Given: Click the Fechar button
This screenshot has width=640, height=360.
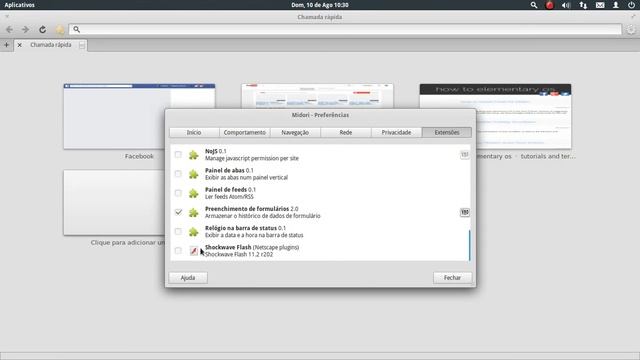Looking at the screenshot, I should pyautogui.click(x=452, y=278).
